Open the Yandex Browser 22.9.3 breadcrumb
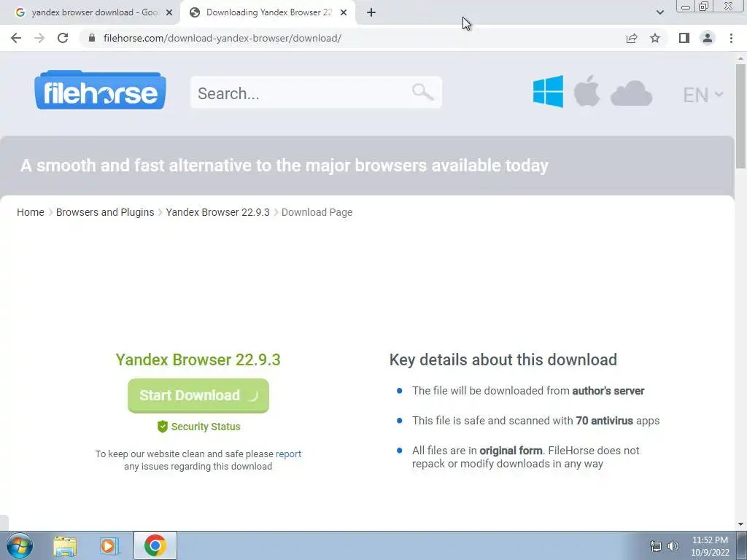 [217, 212]
